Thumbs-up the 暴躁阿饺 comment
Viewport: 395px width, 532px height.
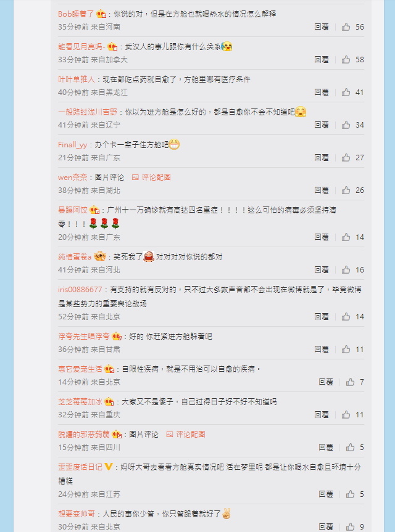click(x=346, y=237)
